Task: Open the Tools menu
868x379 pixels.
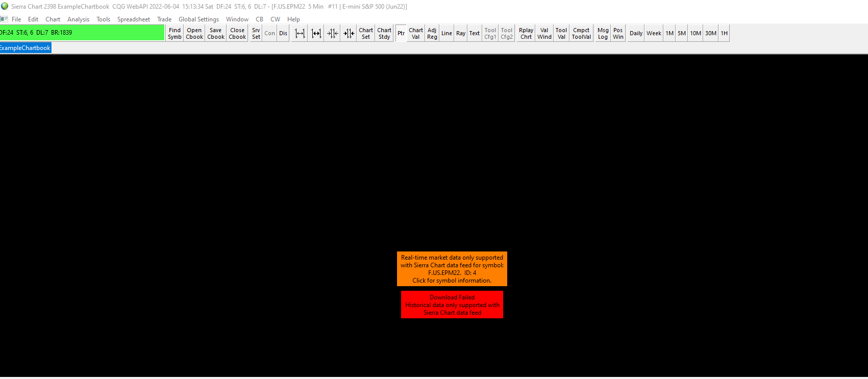Action: [x=103, y=19]
